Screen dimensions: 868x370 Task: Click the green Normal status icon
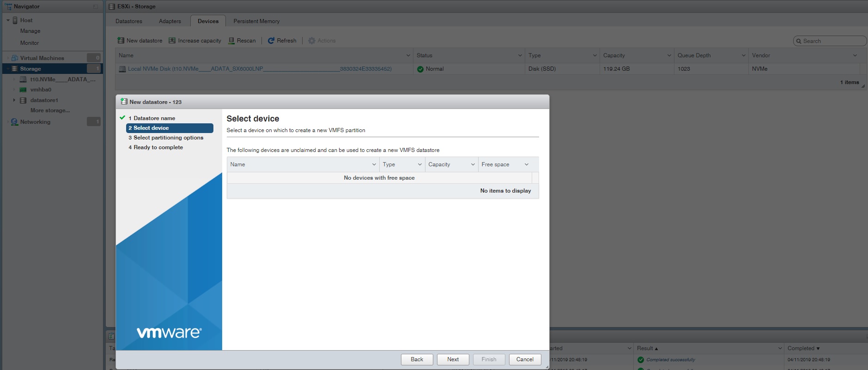pyautogui.click(x=420, y=69)
